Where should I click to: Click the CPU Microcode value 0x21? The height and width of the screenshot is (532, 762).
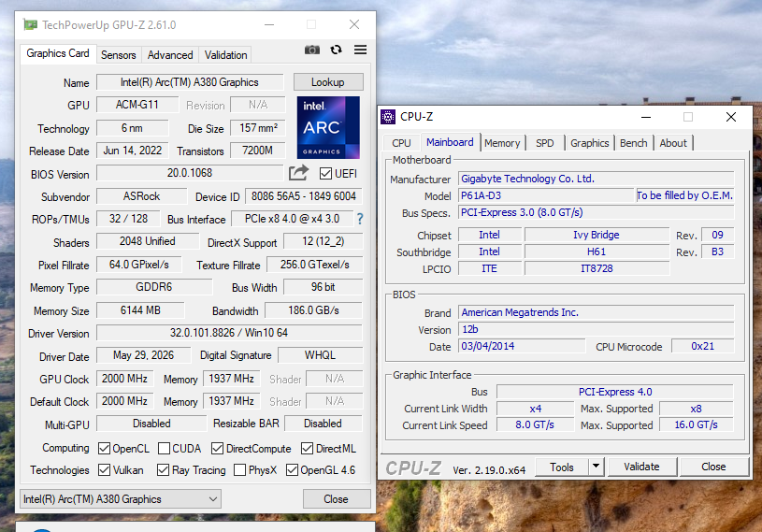click(703, 346)
